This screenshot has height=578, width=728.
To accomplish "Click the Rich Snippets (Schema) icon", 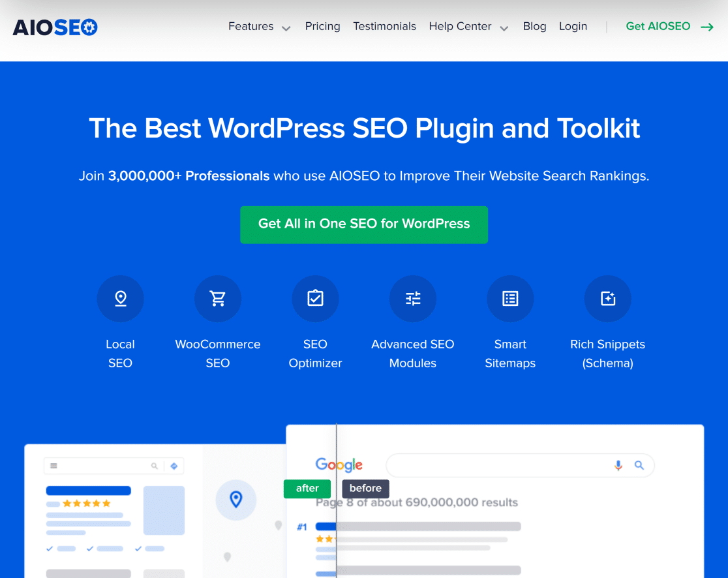I will click(x=607, y=298).
